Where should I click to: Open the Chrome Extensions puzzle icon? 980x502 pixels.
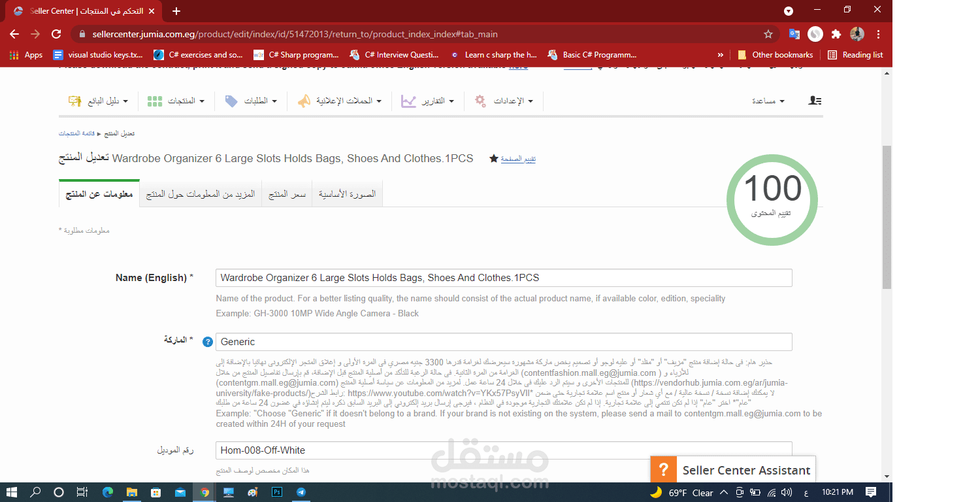tap(836, 34)
